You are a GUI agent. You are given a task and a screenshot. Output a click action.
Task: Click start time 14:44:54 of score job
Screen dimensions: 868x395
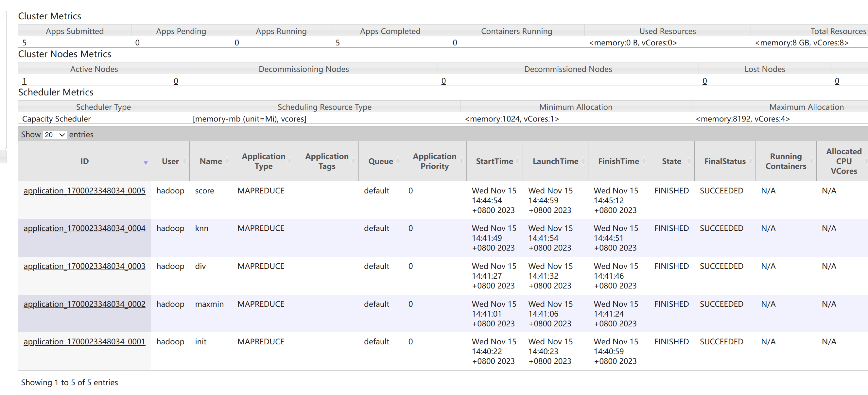point(487,200)
